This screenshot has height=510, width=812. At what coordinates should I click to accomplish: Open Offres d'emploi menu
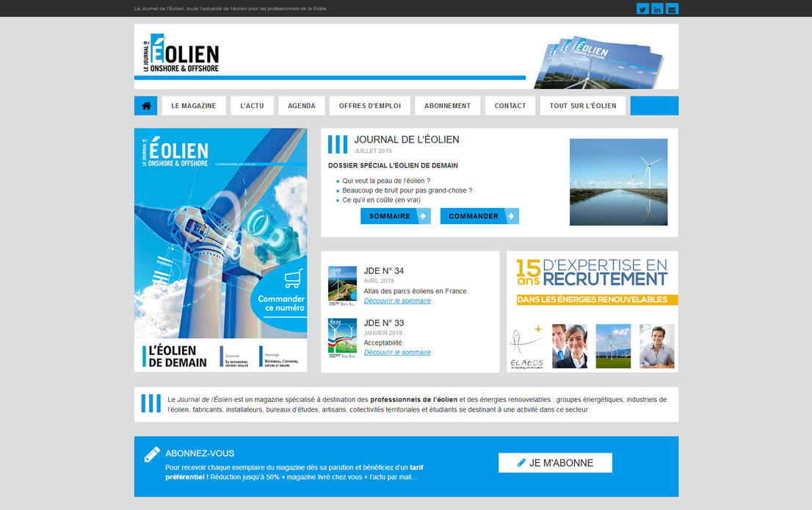tap(370, 106)
